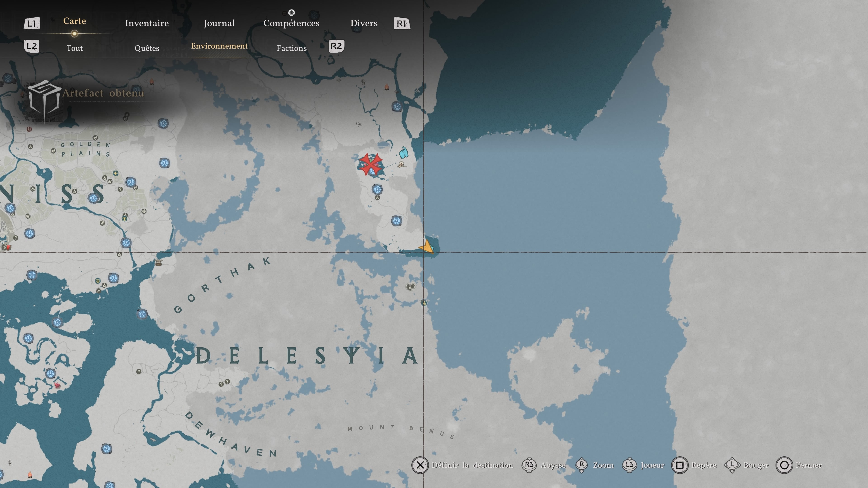
Task: Select the Factions map filter
Action: pos(292,48)
